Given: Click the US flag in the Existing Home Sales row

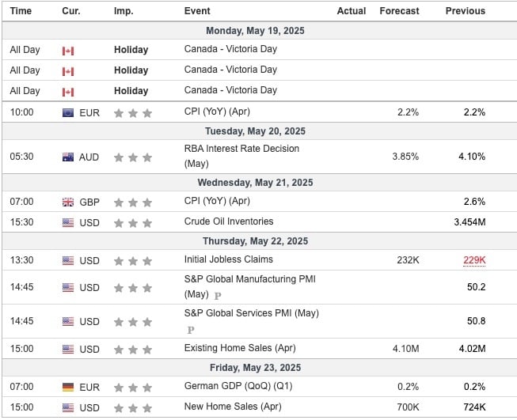Looking at the screenshot, I should (x=68, y=349).
